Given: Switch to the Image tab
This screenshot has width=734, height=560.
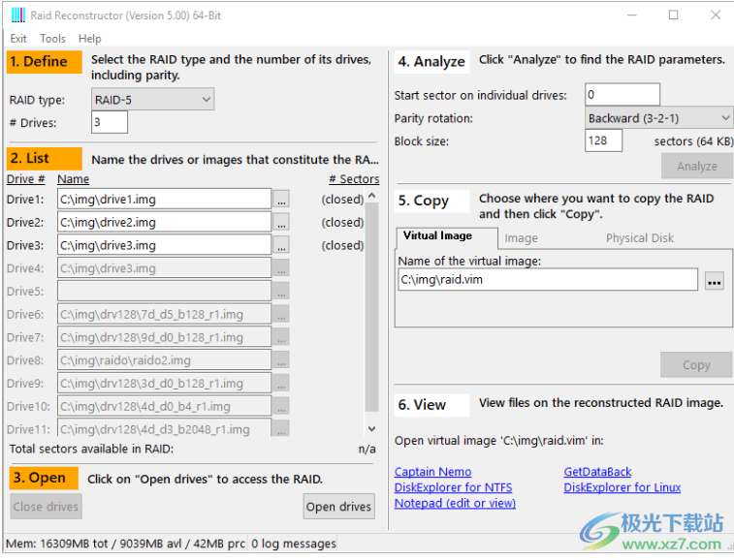Looking at the screenshot, I should 521,238.
